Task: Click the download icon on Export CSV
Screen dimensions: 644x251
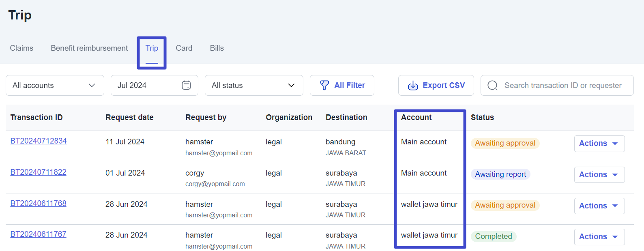Action: click(413, 85)
